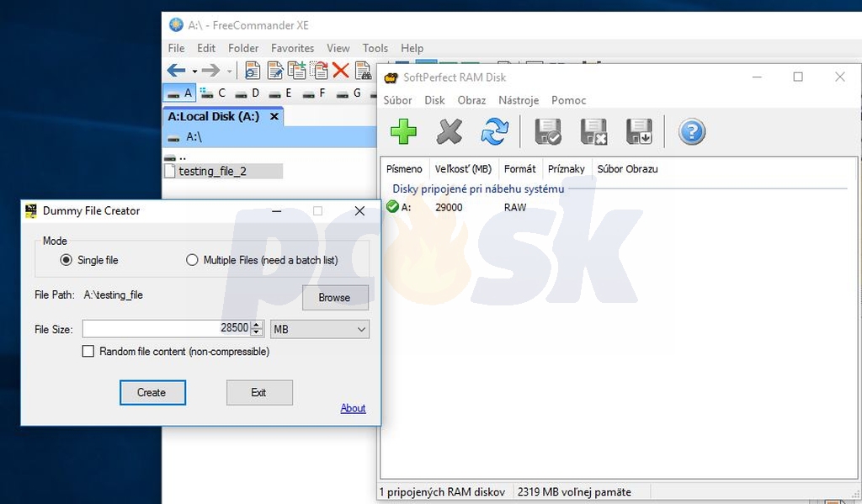Viewport: 862px width, 504px height.
Task: Click the RAW format cell
Action: pyautogui.click(x=515, y=207)
